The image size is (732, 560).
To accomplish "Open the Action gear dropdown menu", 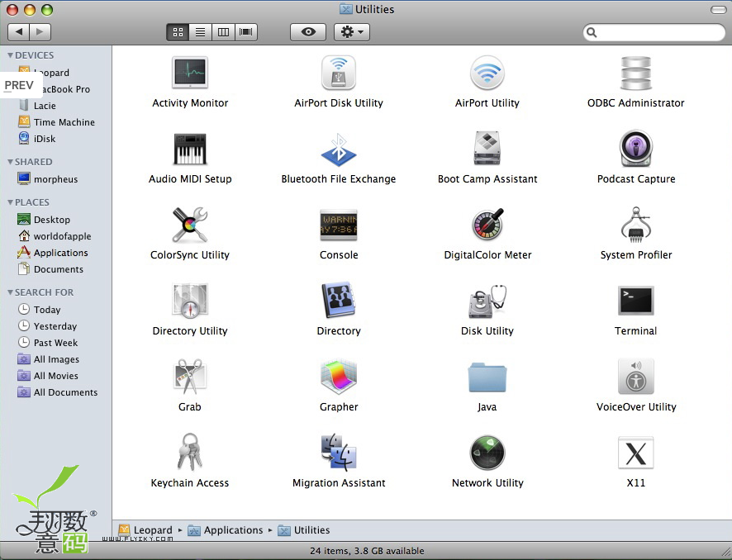I will [x=352, y=31].
